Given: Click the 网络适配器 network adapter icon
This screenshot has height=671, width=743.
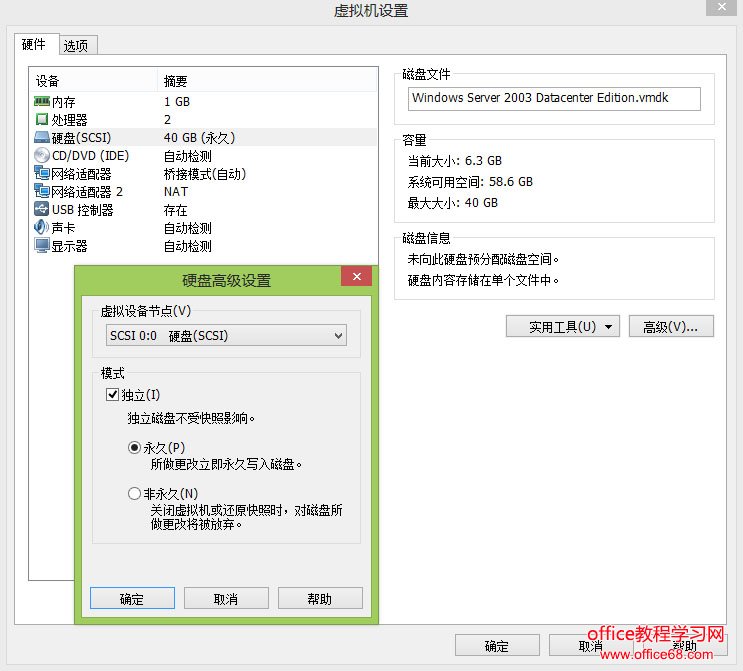Looking at the screenshot, I should (42, 173).
